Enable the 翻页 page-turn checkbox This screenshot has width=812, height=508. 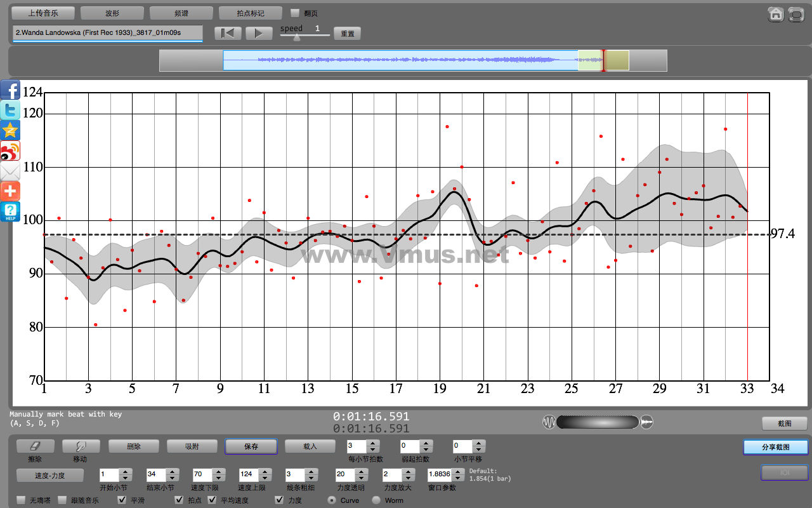point(295,13)
